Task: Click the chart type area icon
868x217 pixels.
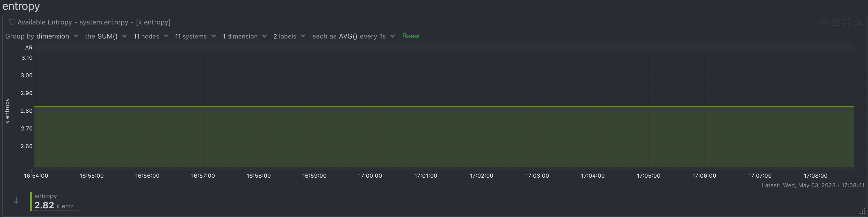Action: pyautogui.click(x=835, y=22)
